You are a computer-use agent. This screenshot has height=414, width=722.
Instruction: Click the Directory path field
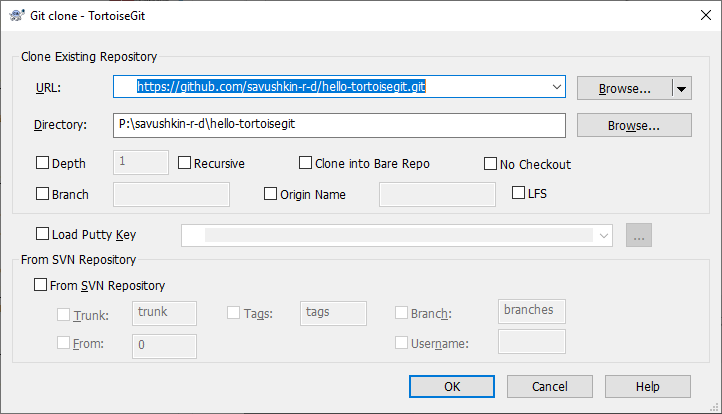(x=339, y=125)
